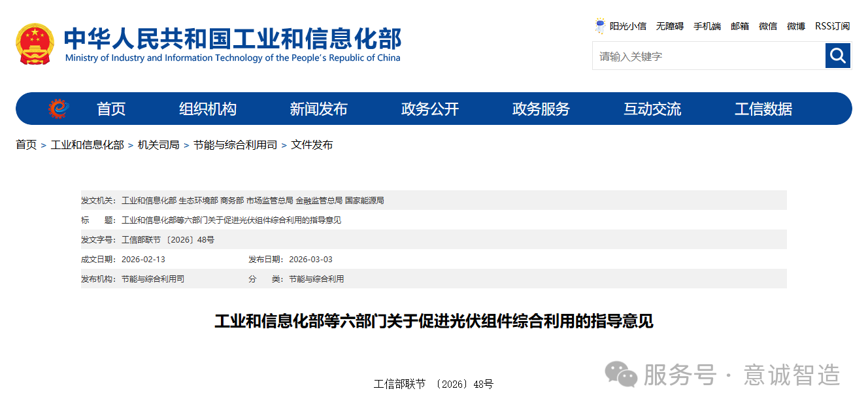Open the 微博 Weibo channel
This screenshot has height=410, width=868.
coord(795,26)
